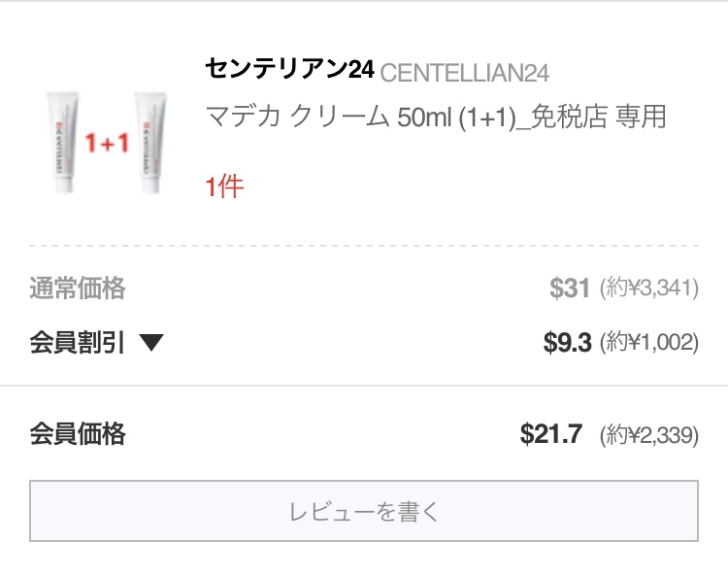
Task: Click the 通常価格 label
Action: [78, 288]
